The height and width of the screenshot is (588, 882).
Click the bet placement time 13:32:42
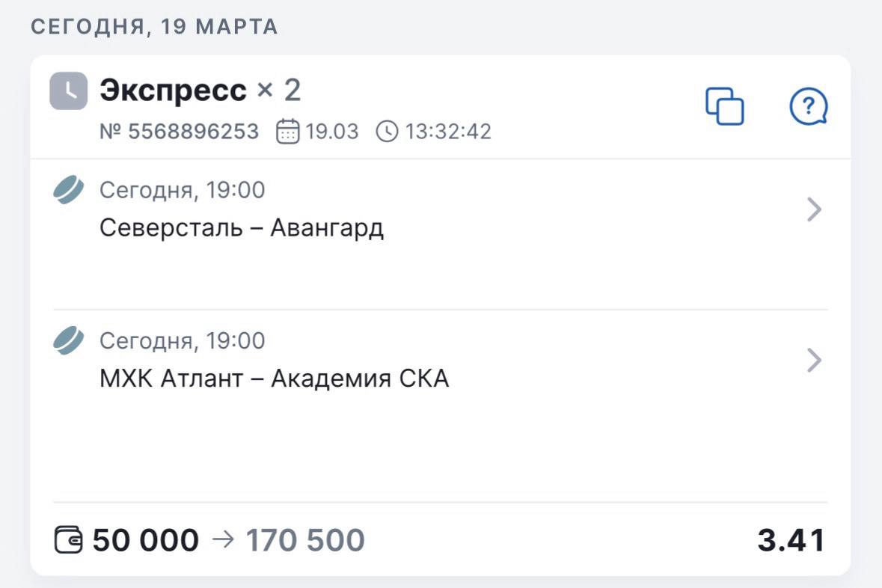(448, 132)
